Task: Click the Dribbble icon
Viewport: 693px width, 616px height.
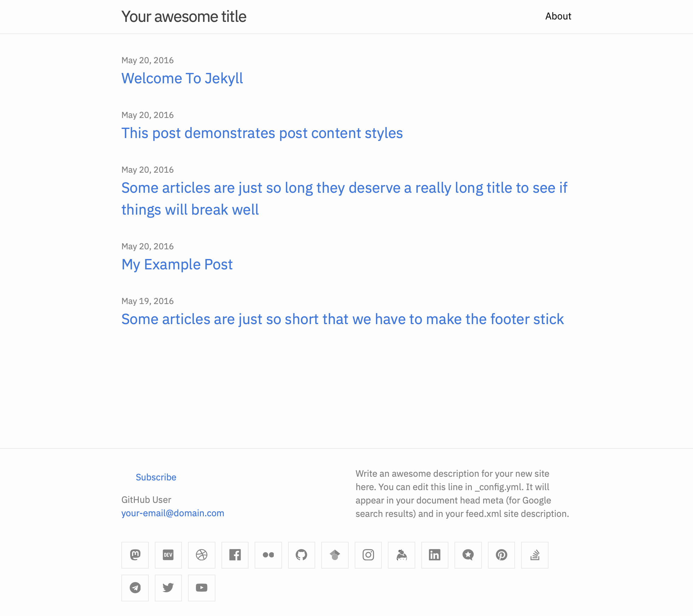Action: click(202, 555)
